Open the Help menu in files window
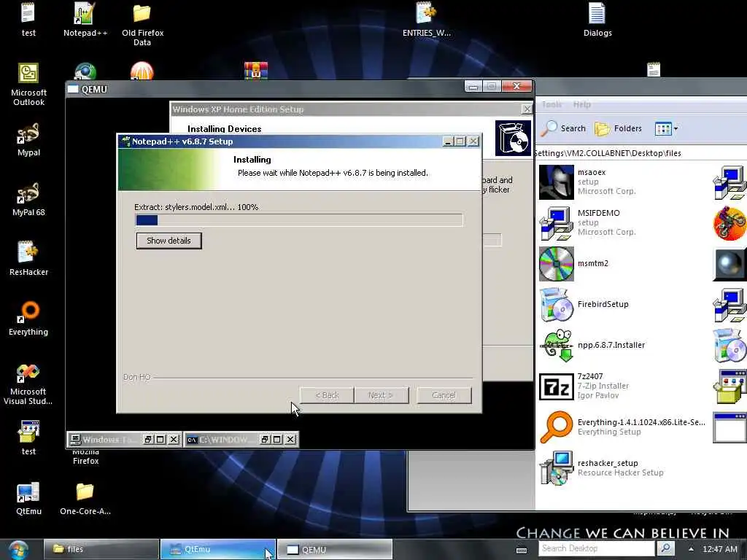 581,104
